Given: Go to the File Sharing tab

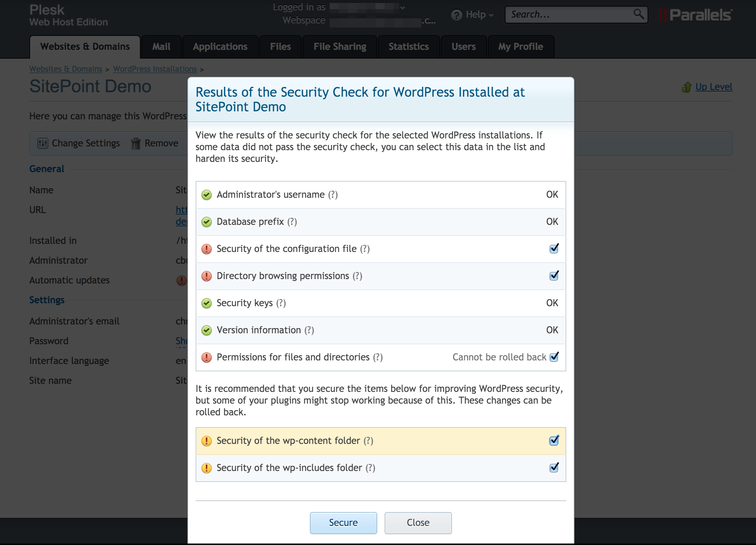Looking at the screenshot, I should click(x=340, y=47).
